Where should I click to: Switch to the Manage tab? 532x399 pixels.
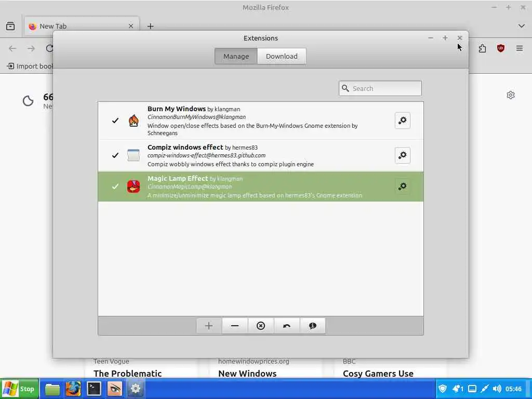pos(236,56)
